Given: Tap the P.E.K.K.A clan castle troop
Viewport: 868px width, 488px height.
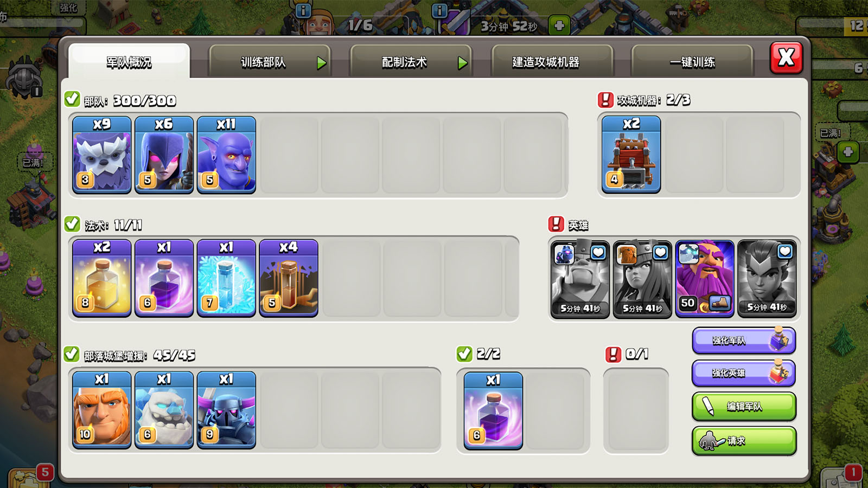Looking at the screenshot, I should pos(227,410).
